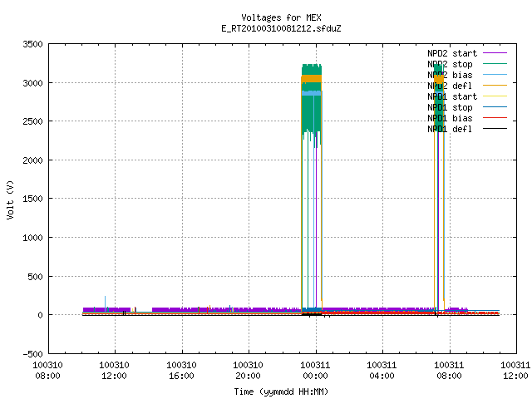The height and width of the screenshot is (399, 532).
Task: Click the 3000 y-axis tick label
Action: click(x=33, y=83)
